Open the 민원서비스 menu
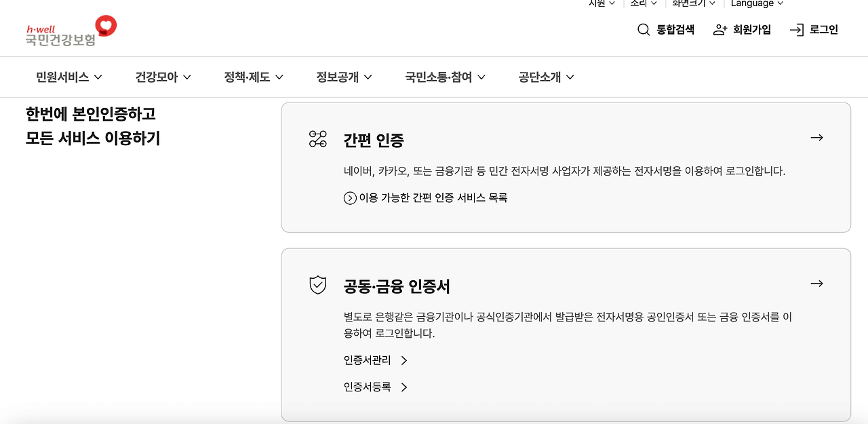The image size is (868, 424). click(68, 77)
